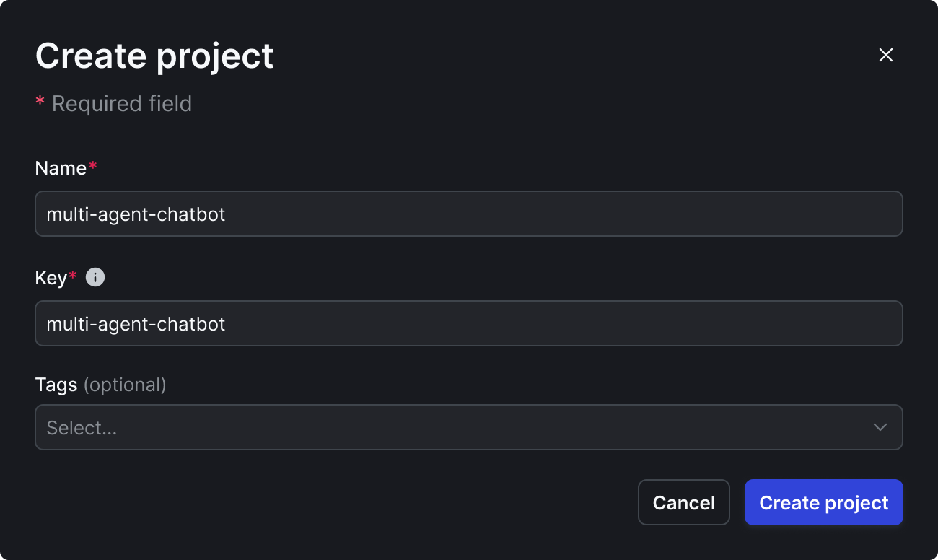
Task: Click the Create project button
Action: 823,502
